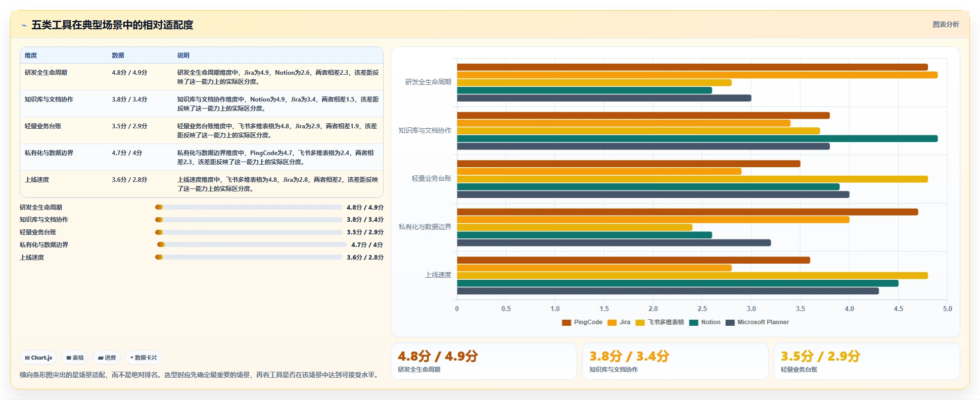Select the 上线速度 cell in the table
The image size is (980, 400).
coord(37,180)
